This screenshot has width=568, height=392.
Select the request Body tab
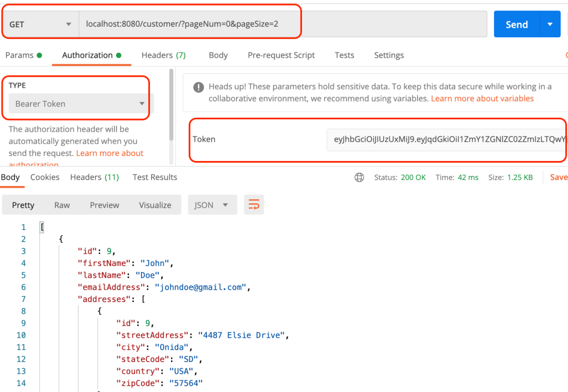click(x=218, y=55)
